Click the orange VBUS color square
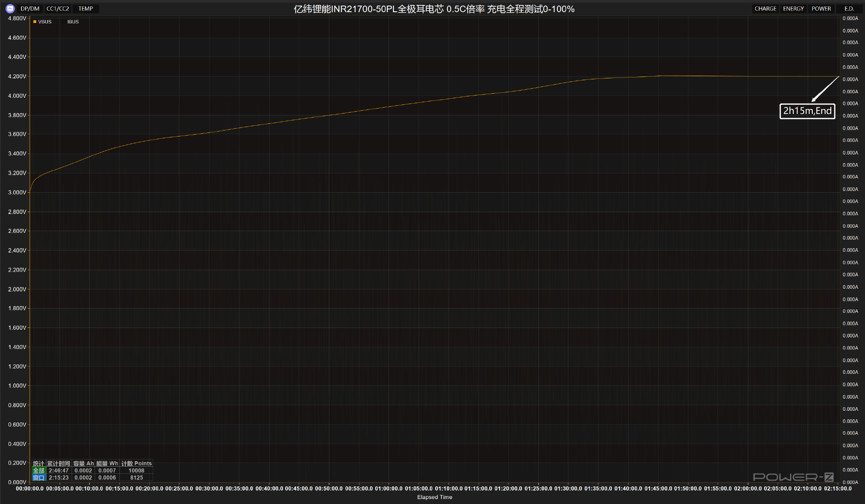The height and width of the screenshot is (504, 865). [x=35, y=22]
